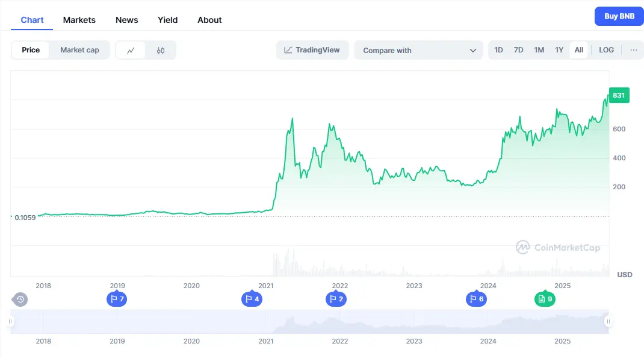Open the 2024 flag marker with 6 events
The width and height of the screenshot is (644, 358).
475,299
